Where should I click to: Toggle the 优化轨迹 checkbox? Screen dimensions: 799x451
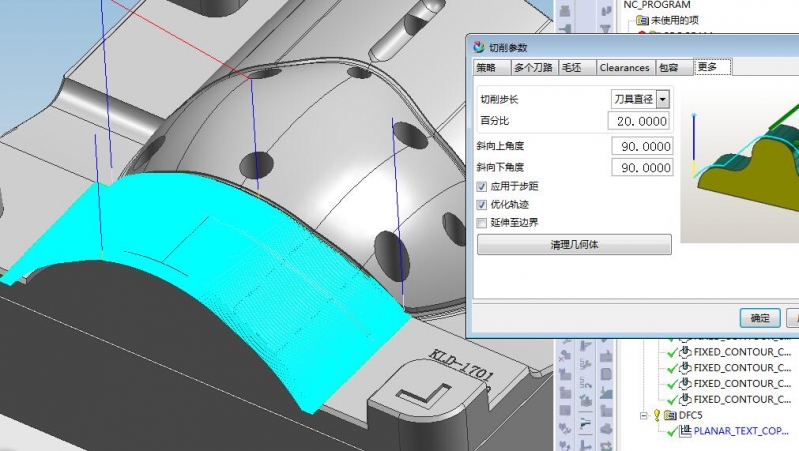click(x=482, y=205)
